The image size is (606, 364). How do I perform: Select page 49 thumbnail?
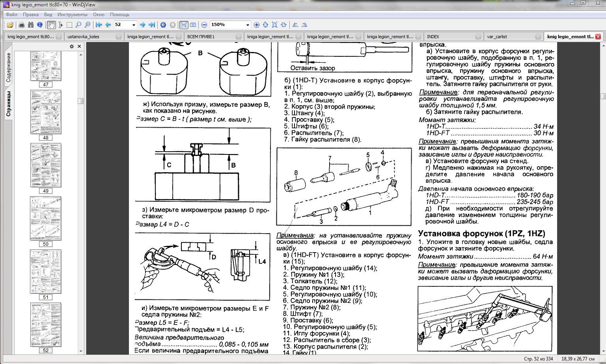point(46,165)
